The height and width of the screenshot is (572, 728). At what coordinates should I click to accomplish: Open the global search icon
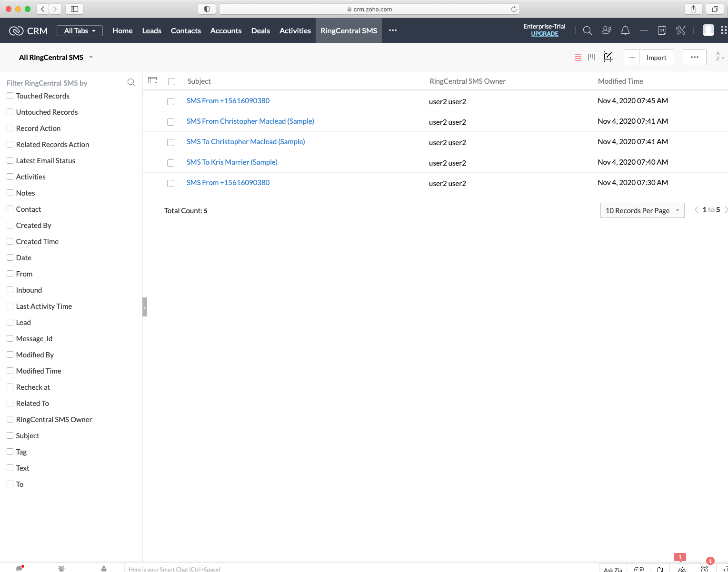tap(587, 30)
